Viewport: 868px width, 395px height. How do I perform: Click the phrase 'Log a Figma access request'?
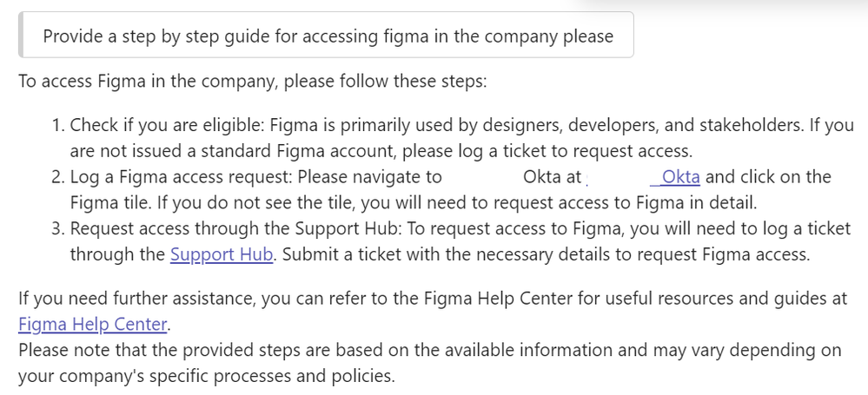tap(181, 177)
